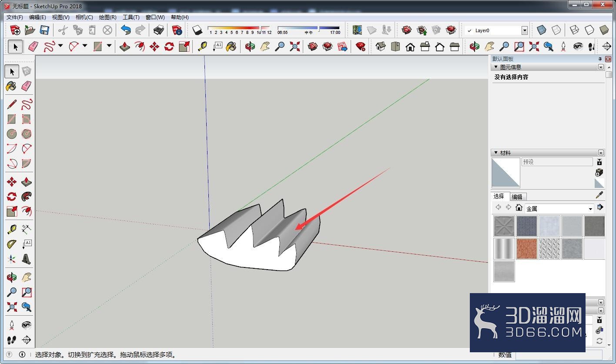Collapse the 图元信息 panel
Image resolution: width=616 pixels, height=364 pixels.
coord(495,67)
